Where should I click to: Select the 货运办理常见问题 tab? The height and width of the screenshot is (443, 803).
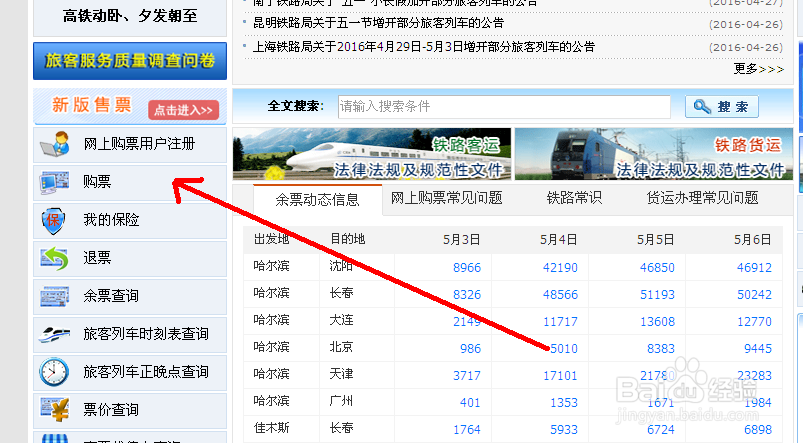tap(702, 198)
